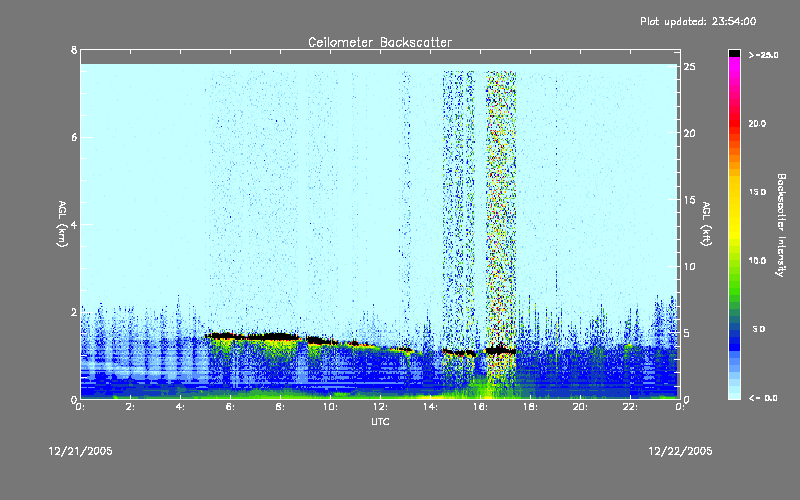
Task: Click the ">=25.0" colorbar maximum label
Action: [x=763, y=55]
